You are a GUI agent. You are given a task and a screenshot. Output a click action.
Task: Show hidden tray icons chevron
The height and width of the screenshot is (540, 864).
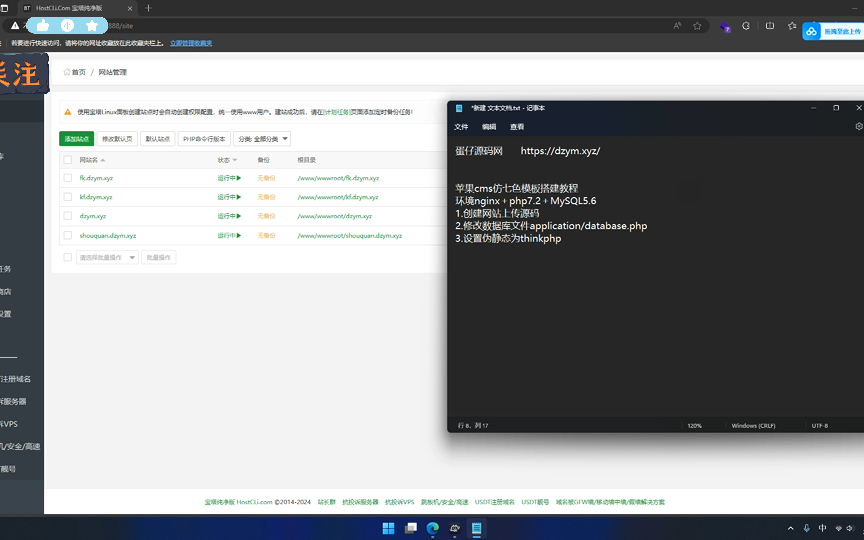point(790,528)
